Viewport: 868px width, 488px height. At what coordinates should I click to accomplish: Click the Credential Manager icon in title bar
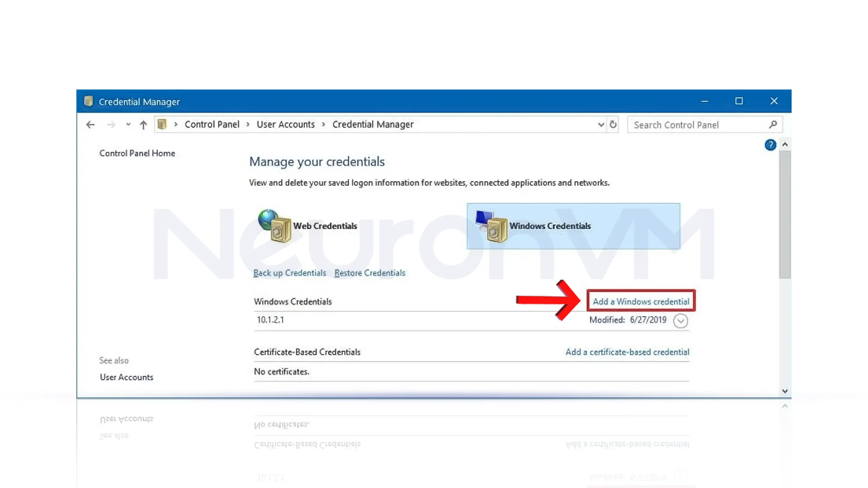89,101
